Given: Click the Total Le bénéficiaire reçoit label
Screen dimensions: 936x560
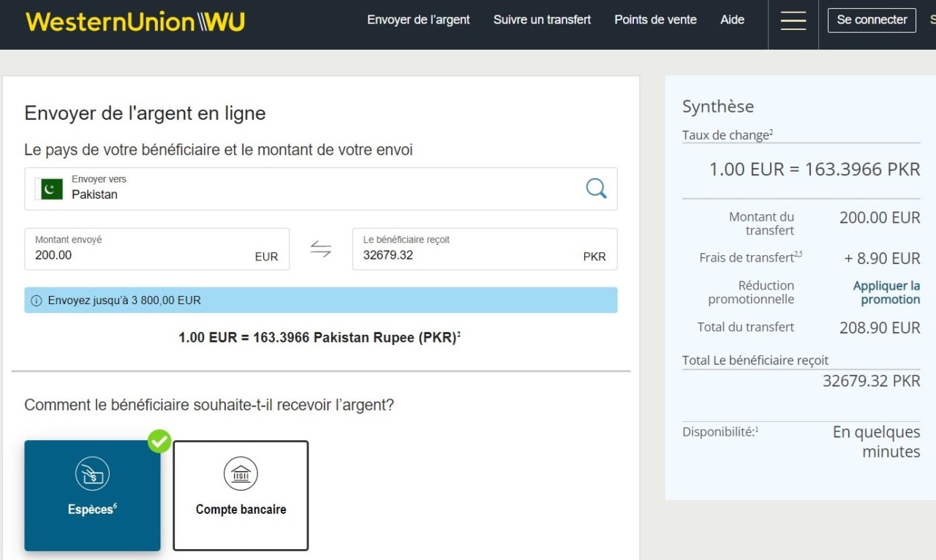Looking at the screenshot, I should [x=755, y=360].
